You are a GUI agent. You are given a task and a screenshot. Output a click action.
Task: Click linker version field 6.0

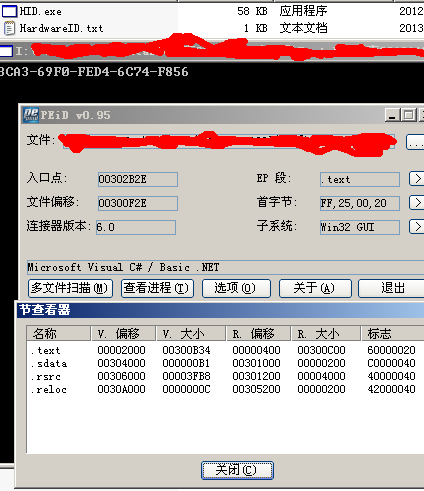click(x=136, y=227)
